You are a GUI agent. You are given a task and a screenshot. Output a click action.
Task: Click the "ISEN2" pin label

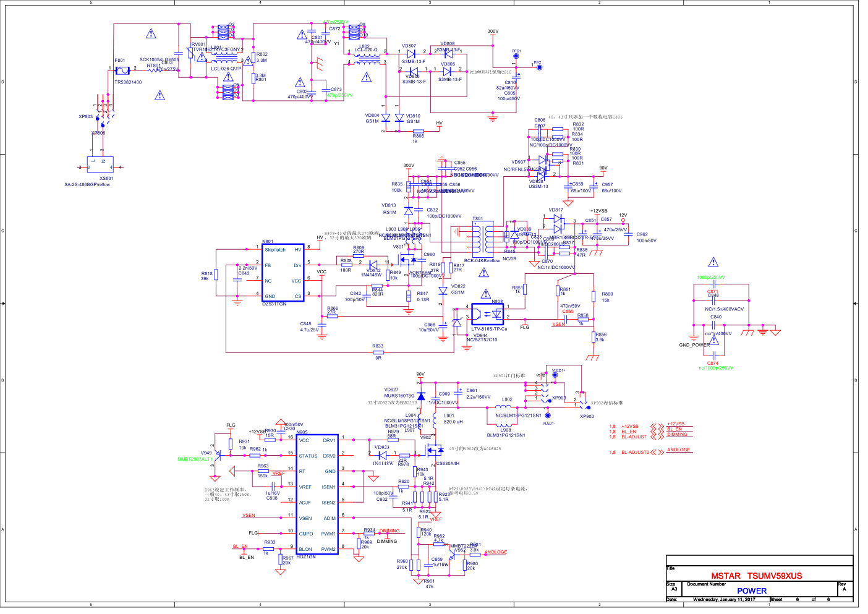click(328, 503)
